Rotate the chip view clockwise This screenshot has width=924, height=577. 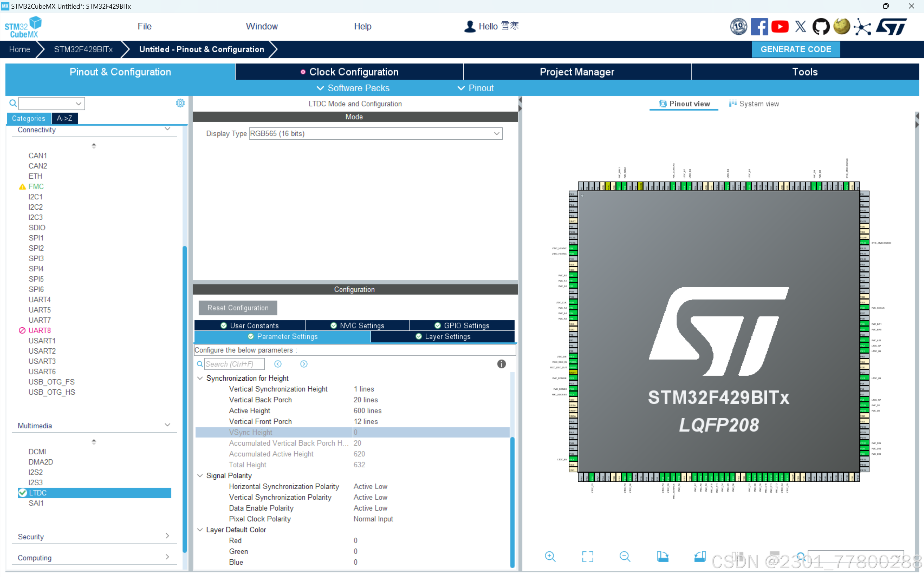663,556
